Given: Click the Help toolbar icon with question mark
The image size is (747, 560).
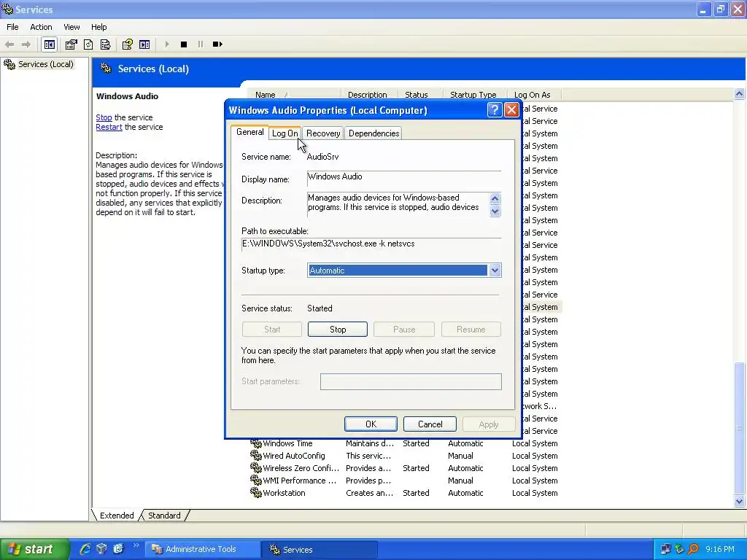Looking at the screenshot, I should coord(127,44).
